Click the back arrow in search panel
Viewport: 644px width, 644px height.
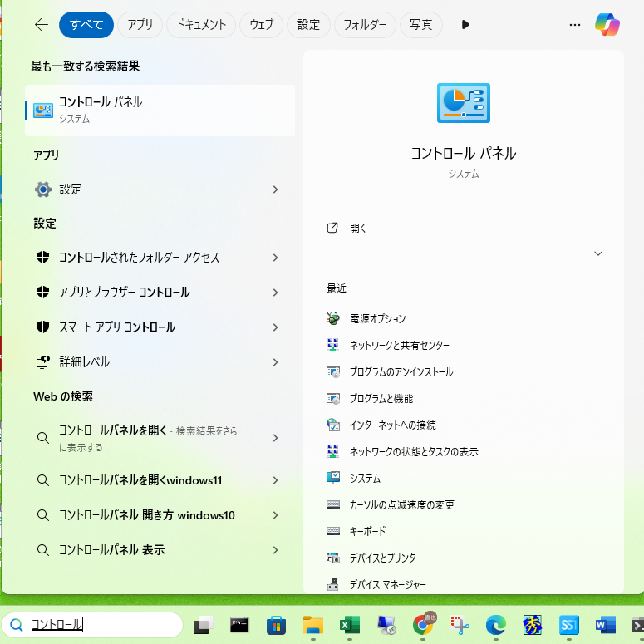coord(42,25)
